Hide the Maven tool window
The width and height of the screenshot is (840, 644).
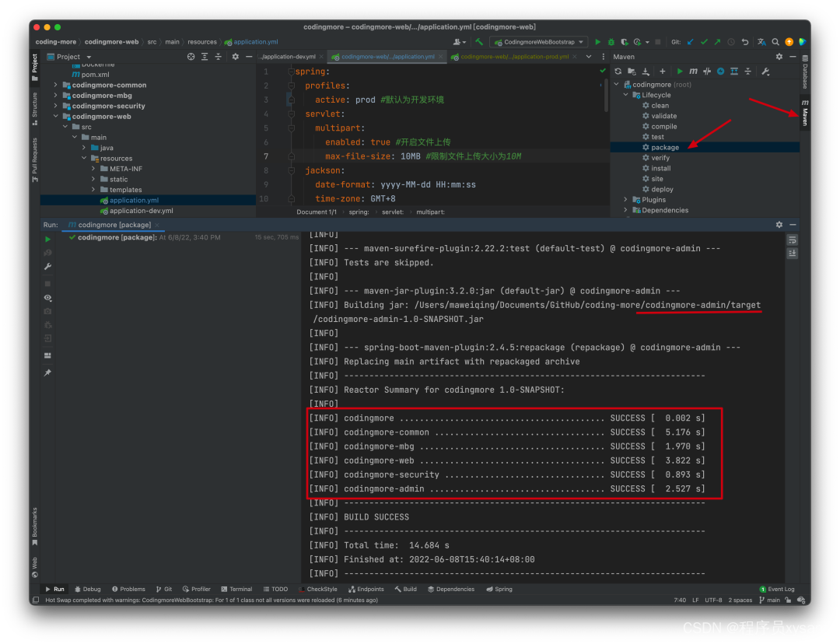point(793,57)
